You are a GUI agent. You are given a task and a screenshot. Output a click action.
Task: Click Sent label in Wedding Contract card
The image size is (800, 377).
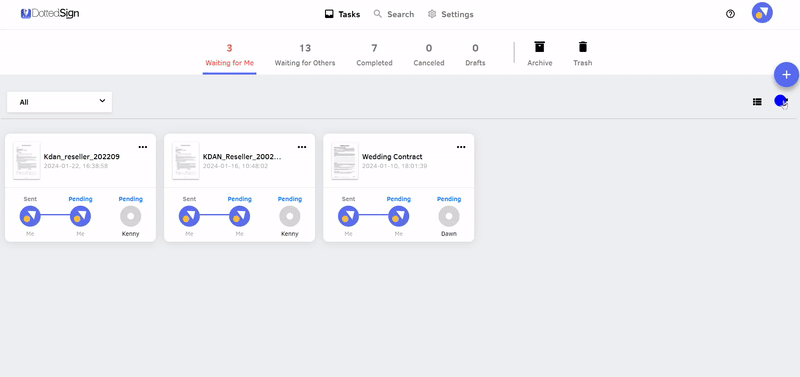[x=348, y=199]
